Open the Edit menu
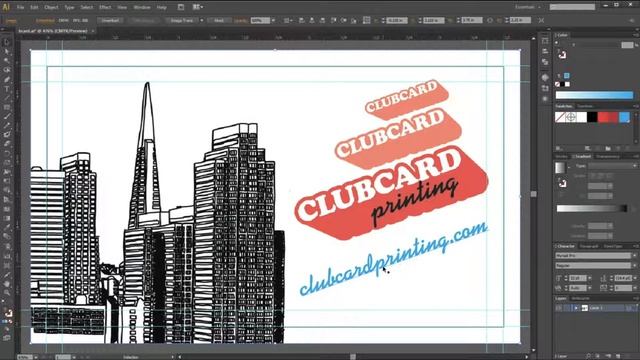 [x=34, y=7]
